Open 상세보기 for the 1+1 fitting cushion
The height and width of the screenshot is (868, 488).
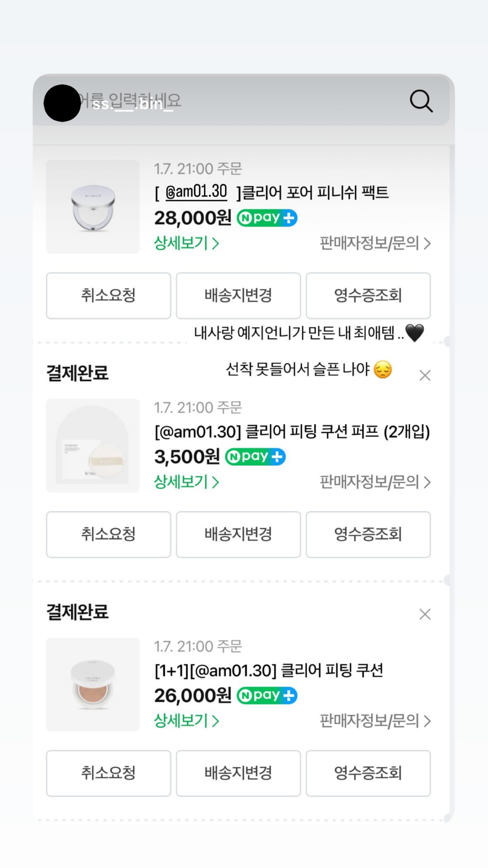pos(186,721)
